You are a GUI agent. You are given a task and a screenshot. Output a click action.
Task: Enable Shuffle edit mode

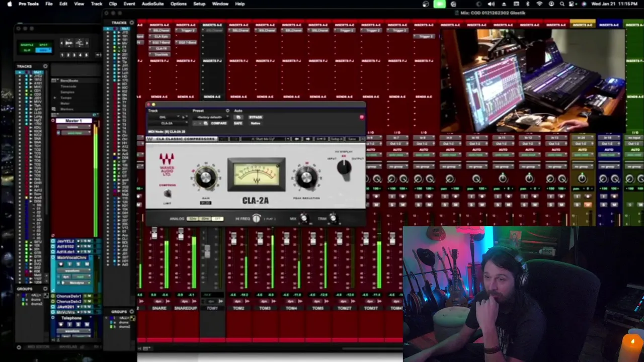coord(27,45)
